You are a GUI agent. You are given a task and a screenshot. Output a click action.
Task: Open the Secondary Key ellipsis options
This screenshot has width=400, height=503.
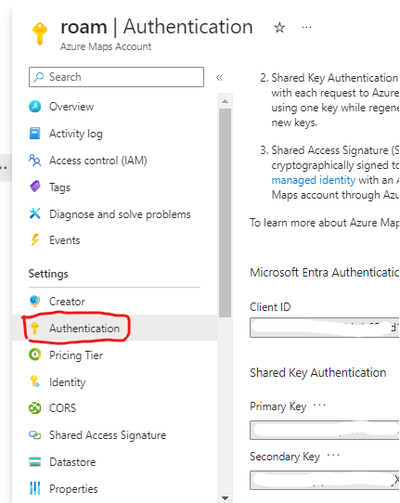tap(333, 455)
